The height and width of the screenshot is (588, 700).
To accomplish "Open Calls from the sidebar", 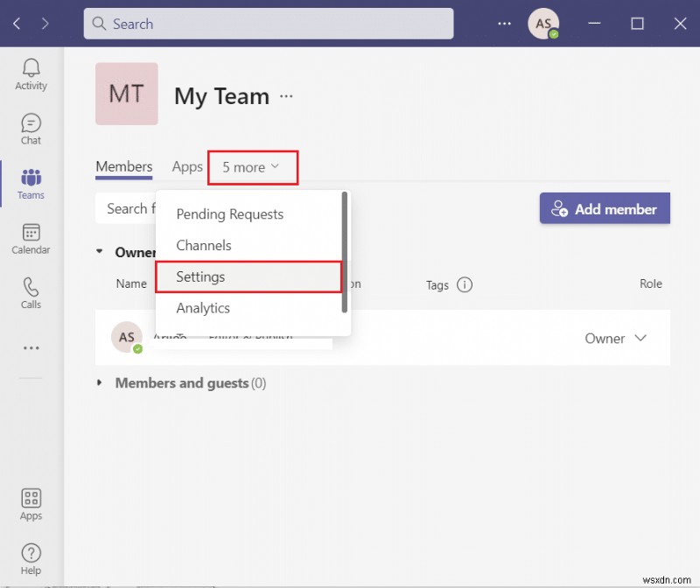I will pos(31,293).
